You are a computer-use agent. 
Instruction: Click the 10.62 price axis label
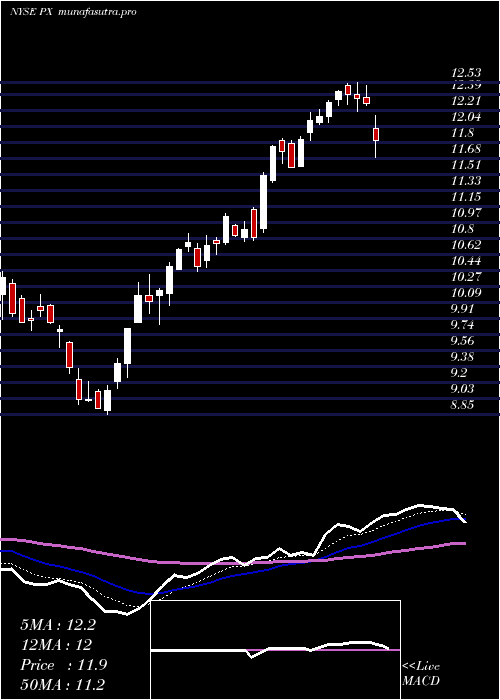point(466,245)
